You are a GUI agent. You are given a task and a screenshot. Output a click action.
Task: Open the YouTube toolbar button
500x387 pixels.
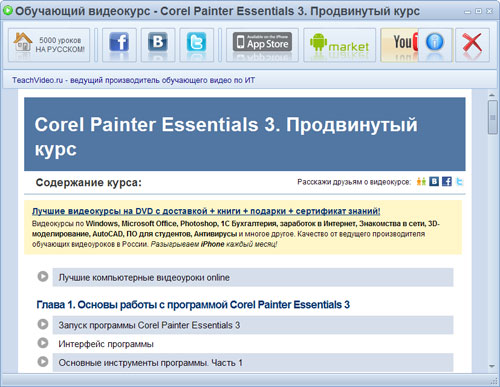(x=399, y=45)
